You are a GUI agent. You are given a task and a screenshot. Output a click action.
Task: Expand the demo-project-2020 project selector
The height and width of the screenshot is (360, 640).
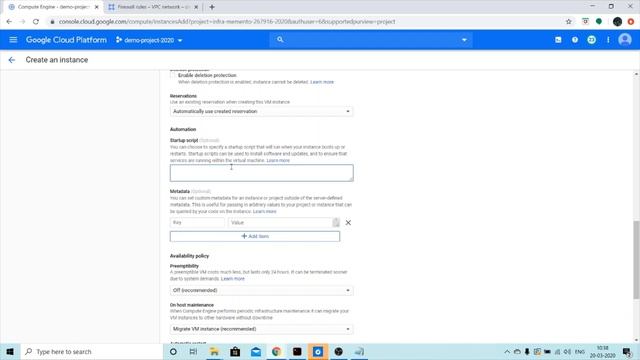point(149,40)
